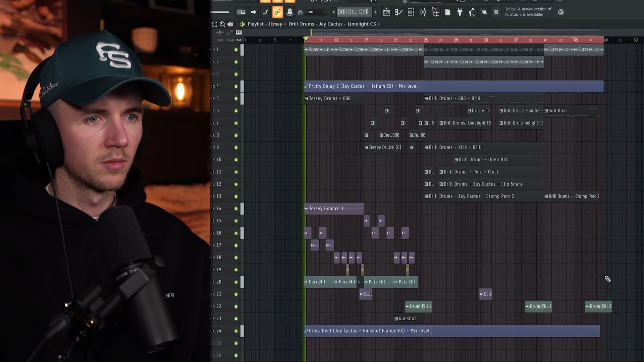Expand the arrow after Playlist - JErsey

285,24
